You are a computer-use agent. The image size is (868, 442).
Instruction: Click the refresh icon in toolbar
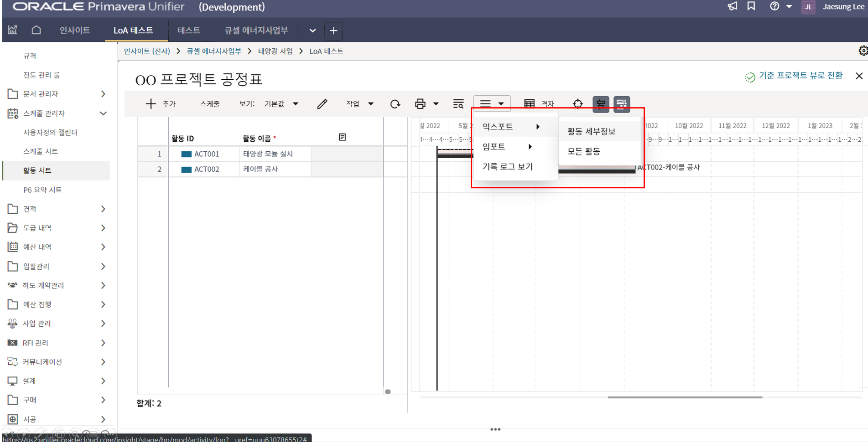[395, 104]
